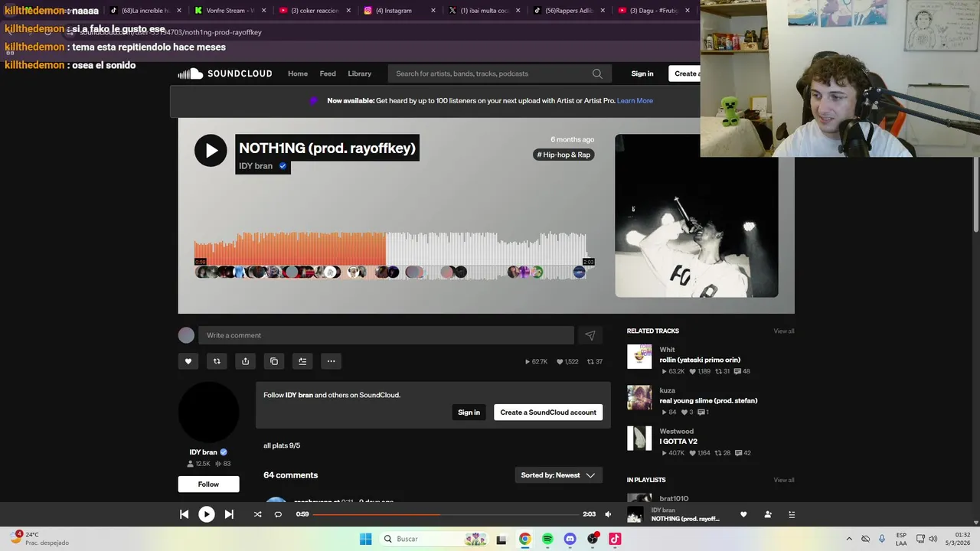
Task: Send the comment with arrow icon
Action: click(x=590, y=335)
